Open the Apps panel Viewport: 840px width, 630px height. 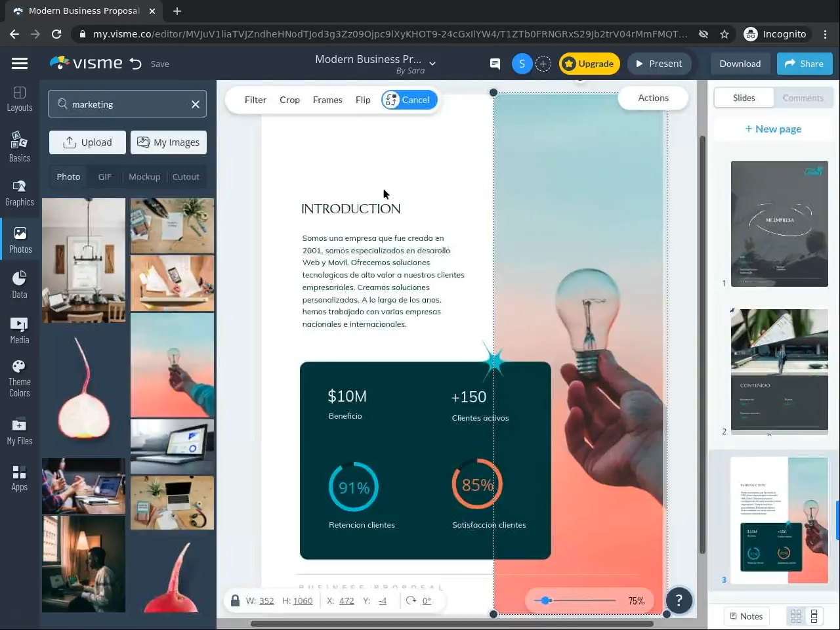[20, 478]
